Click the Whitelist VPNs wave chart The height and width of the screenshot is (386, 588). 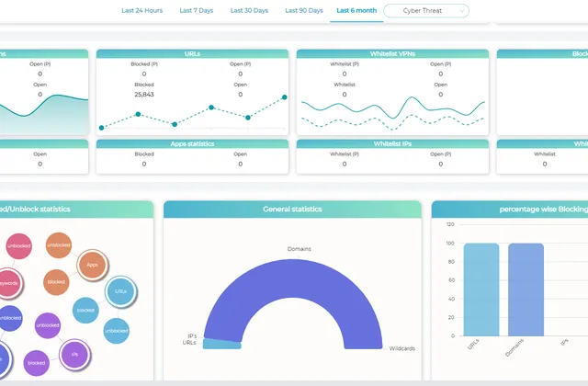point(392,112)
